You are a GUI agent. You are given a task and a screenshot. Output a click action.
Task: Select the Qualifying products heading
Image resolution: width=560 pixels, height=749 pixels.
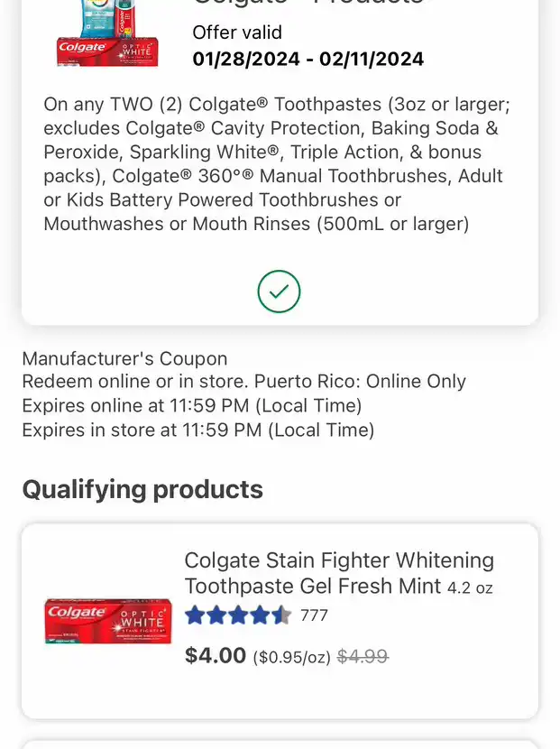pos(142,489)
